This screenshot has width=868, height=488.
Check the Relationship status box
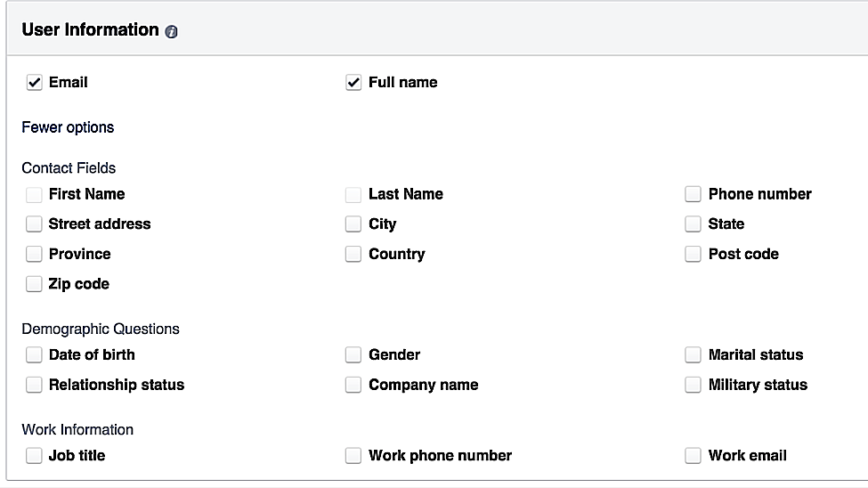(x=34, y=386)
